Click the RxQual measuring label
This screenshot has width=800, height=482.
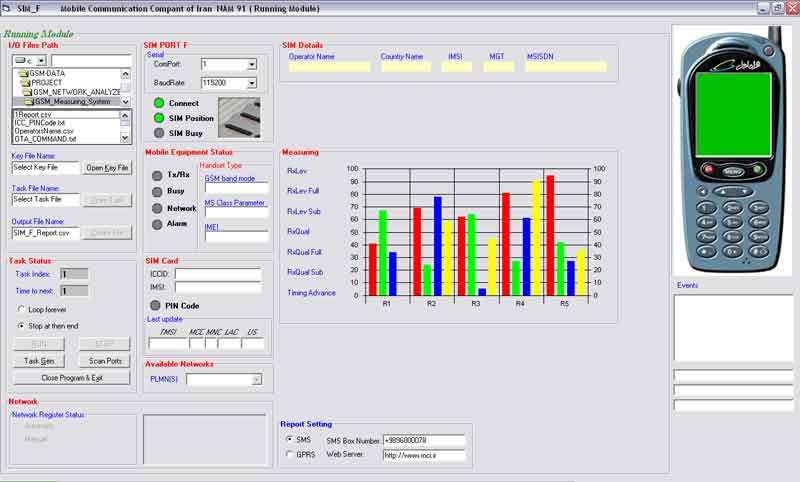298,232
